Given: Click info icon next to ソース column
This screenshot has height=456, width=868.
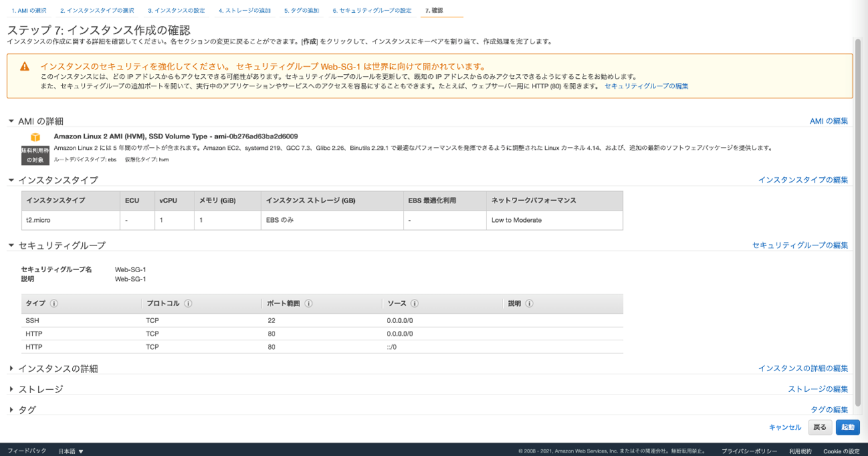Looking at the screenshot, I should [414, 304].
